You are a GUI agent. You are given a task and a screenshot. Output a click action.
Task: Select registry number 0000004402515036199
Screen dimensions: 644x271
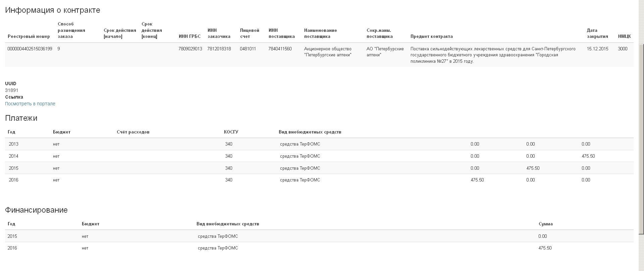pos(30,49)
